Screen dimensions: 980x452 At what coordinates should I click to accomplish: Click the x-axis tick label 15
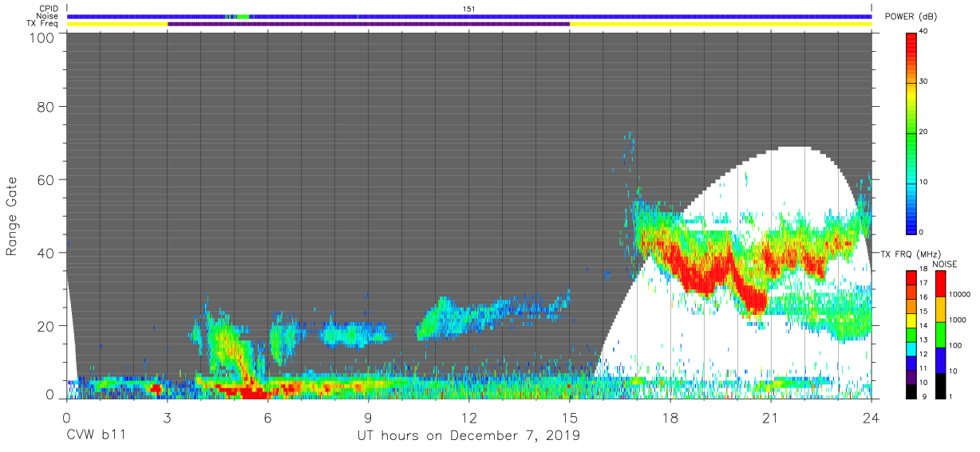click(x=570, y=417)
